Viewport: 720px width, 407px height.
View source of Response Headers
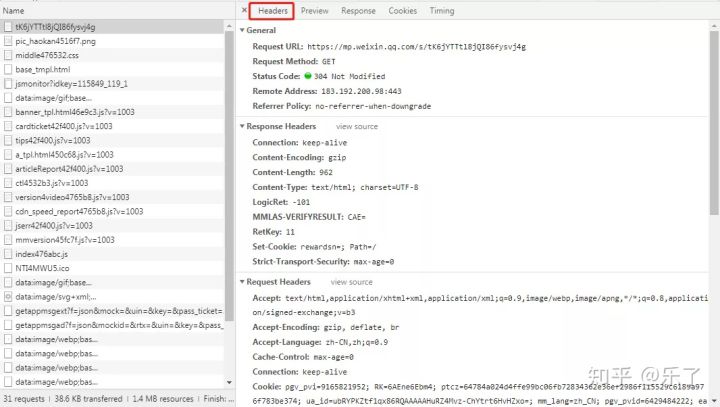point(357,126)
